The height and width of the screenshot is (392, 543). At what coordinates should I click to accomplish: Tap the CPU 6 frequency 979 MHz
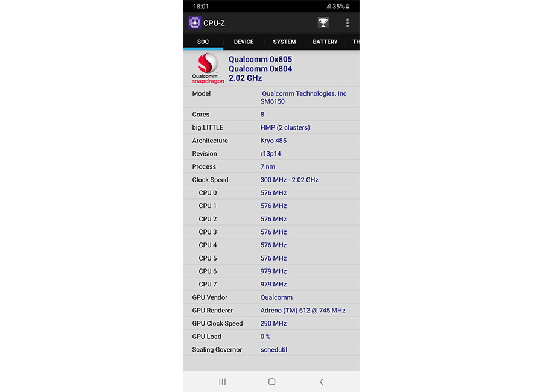coord(273,271)
